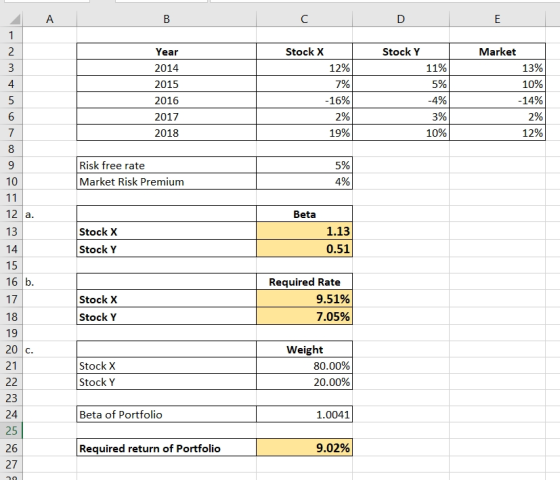Select the Risk free rate 5% cell

coord(304,165)
